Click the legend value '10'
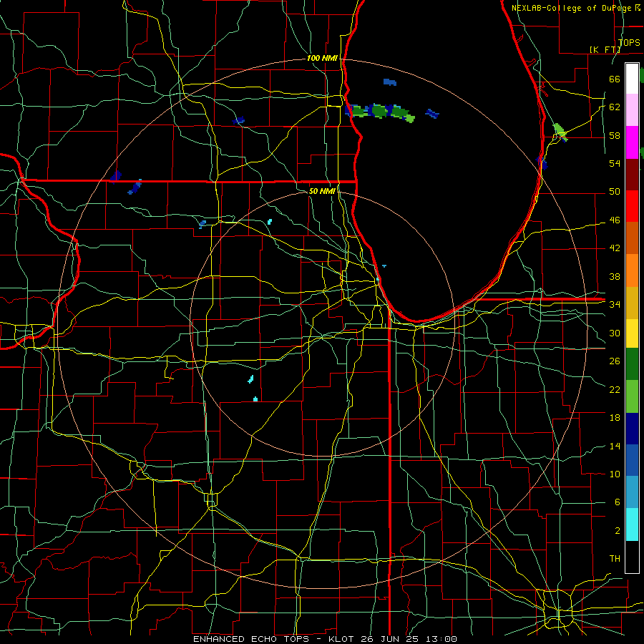 [x=615, y=474]
